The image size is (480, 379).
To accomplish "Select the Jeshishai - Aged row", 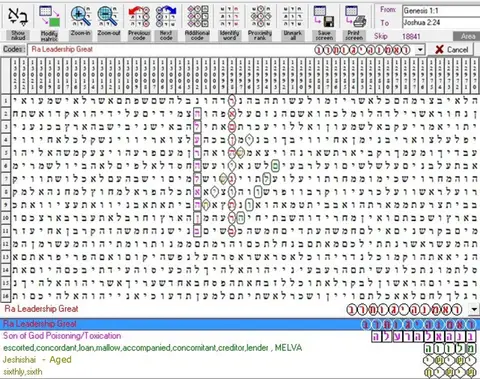I will [x=240, y=360].
